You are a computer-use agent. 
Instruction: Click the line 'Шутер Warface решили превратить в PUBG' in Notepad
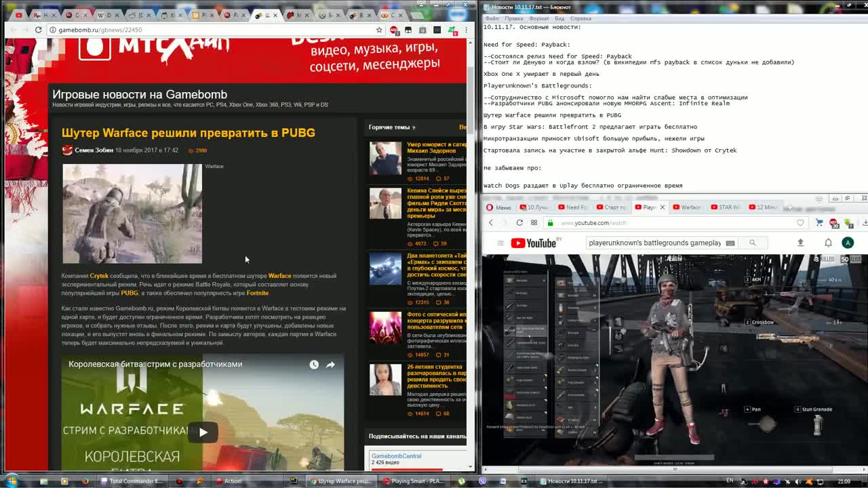pos(552,115)
